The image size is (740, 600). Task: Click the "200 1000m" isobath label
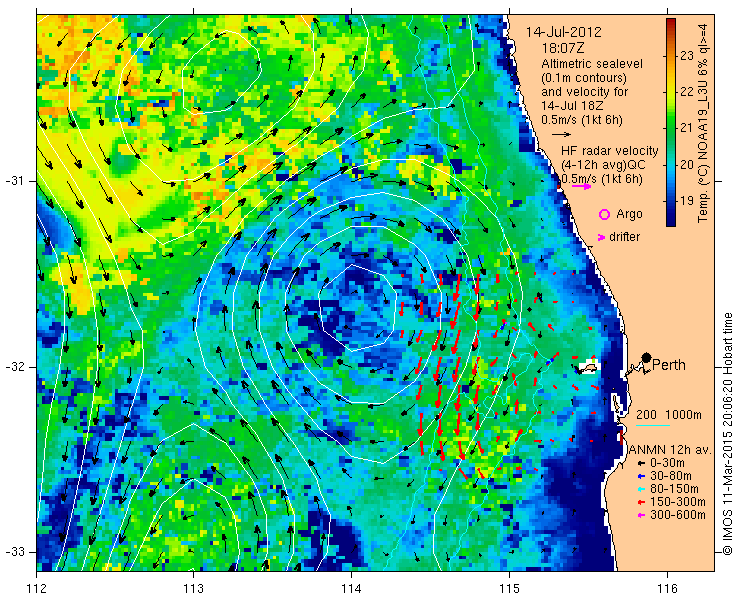coord(669,415)
